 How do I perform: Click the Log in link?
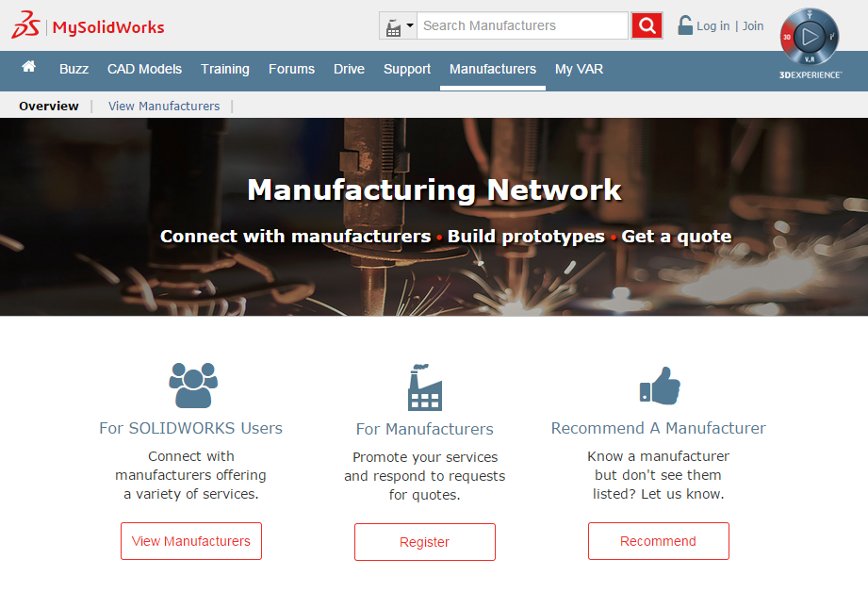pos(713,26)
